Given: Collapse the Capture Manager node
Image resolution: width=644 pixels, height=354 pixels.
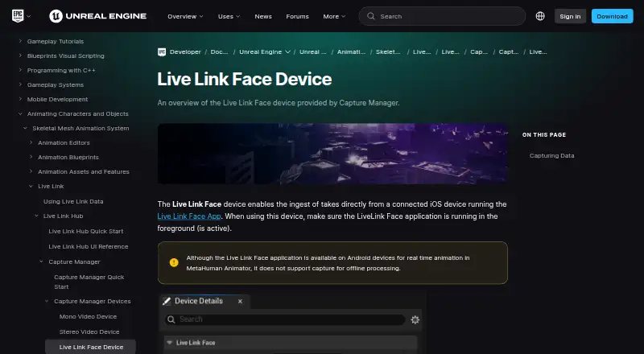Looking at the screenshot, I should click(x=42, y=261).
